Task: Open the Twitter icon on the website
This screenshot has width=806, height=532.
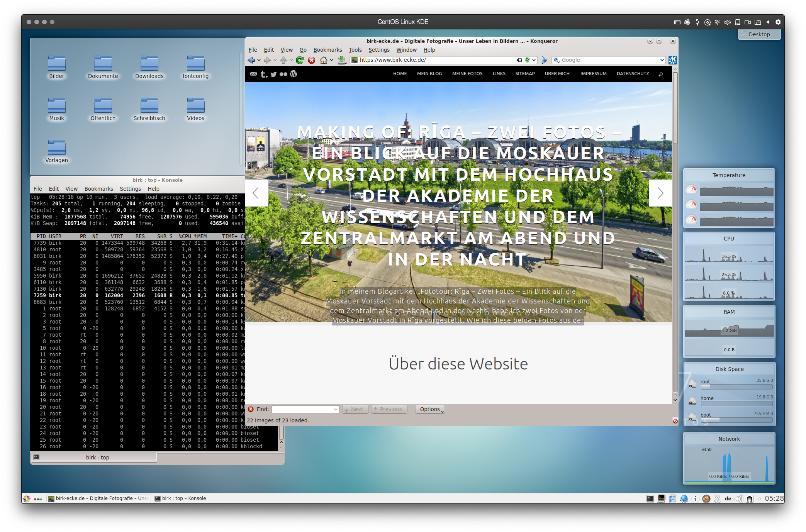Action: pos(273,74)
